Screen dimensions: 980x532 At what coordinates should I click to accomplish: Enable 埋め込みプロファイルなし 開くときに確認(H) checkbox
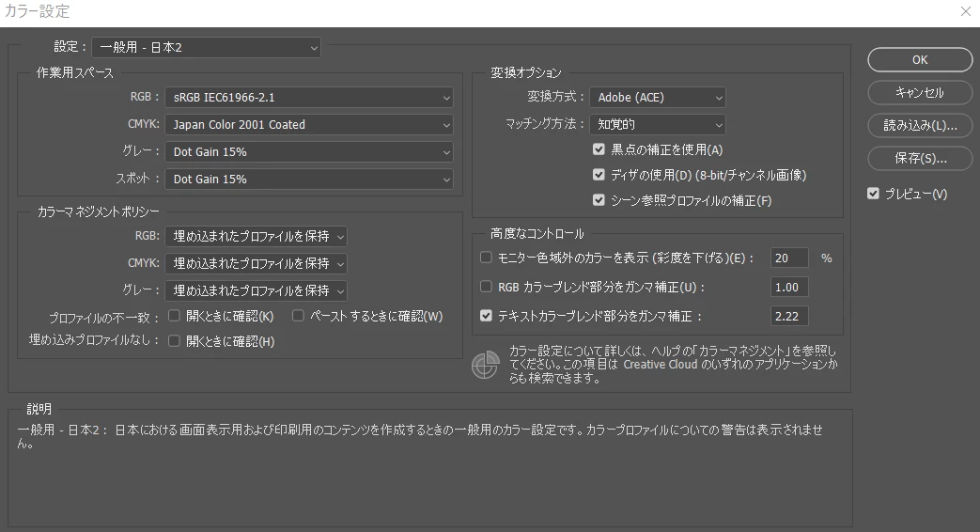[174, 340]
